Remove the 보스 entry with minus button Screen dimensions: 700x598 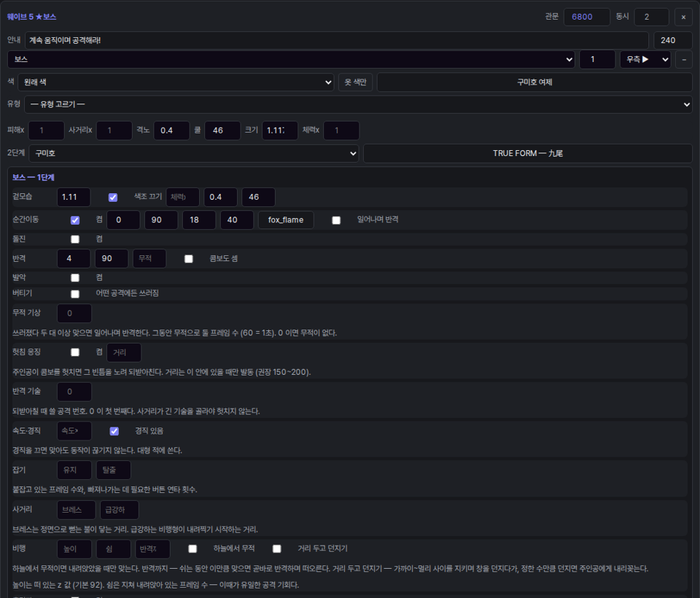click(x=683, y=59)
